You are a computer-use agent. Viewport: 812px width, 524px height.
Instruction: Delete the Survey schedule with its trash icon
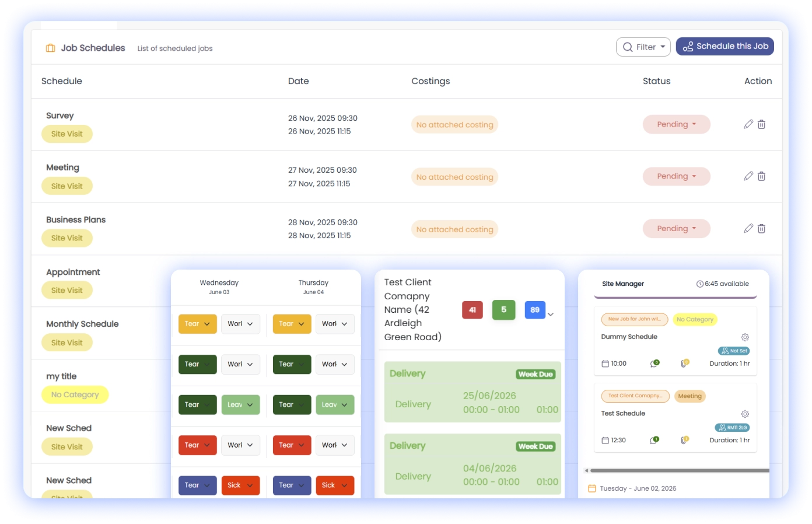pyautogui.click(x=761, y=124)
